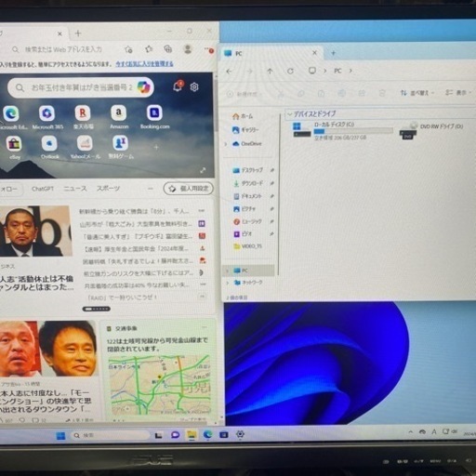Screen dimensions: 476x476
Task: Click the Edge favorites star icon
Action: click(x=128, y=49)
